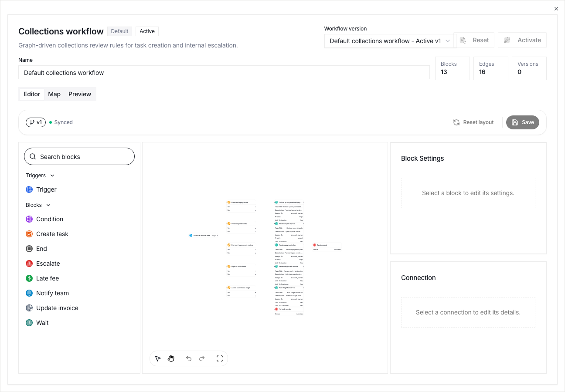Click the Versions 0 counter card
Image resolution: width=565 pixels, height=392 pixels.
[x=529, y=68]
